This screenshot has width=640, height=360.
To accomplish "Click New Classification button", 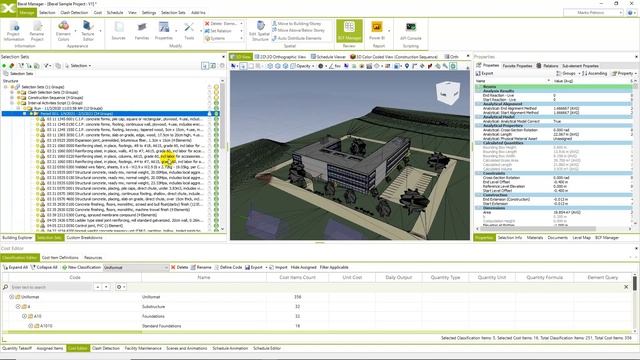I will (82, 267).
